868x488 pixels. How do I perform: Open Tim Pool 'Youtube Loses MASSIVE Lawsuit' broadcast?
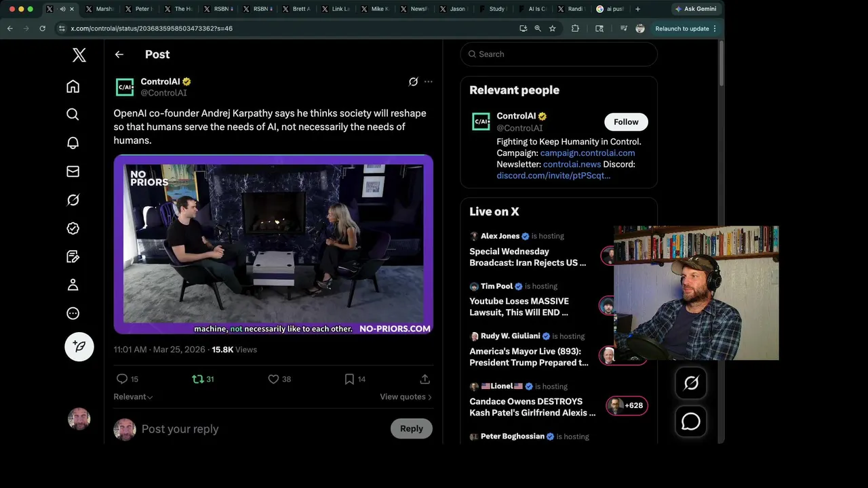click(519, 306)
